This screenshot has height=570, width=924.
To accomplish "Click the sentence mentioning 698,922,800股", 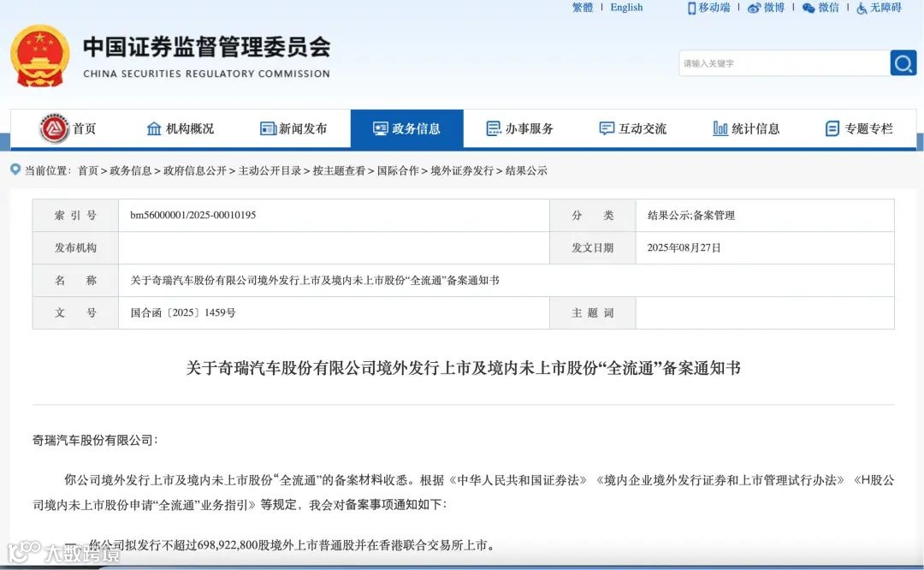I will point(280,545).
